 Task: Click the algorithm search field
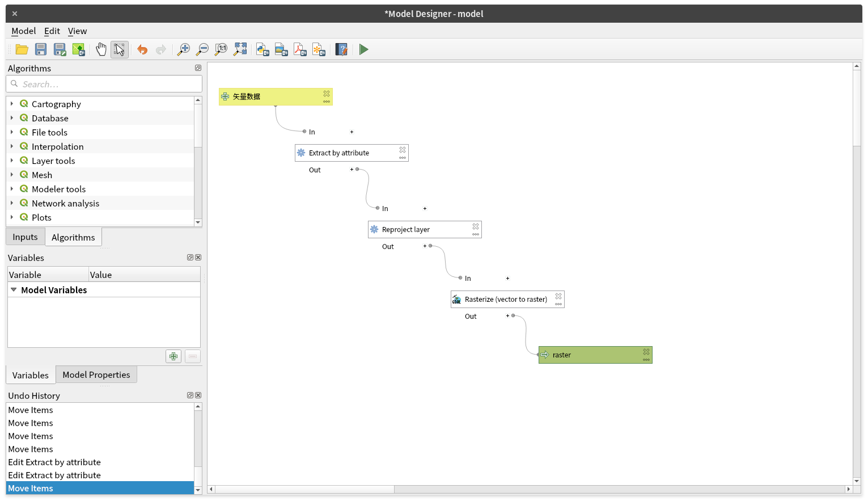click(x=108, y=85)
